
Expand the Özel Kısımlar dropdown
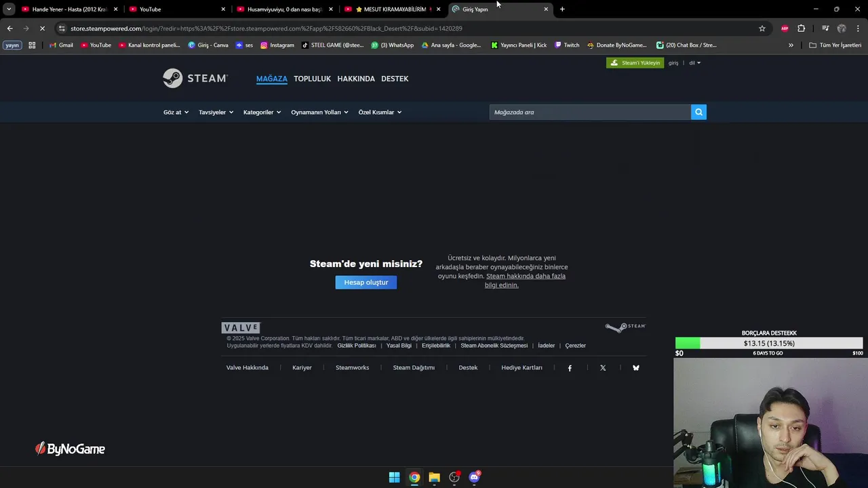coord(380,113)
